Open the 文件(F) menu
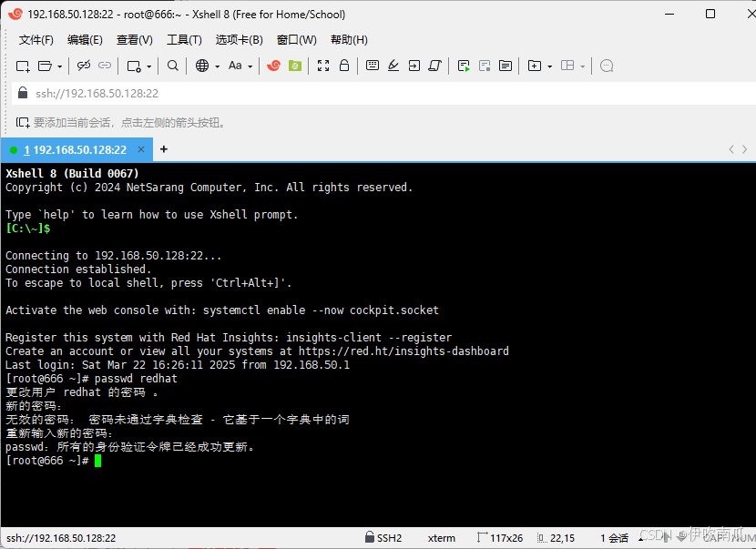 point(36,40)
